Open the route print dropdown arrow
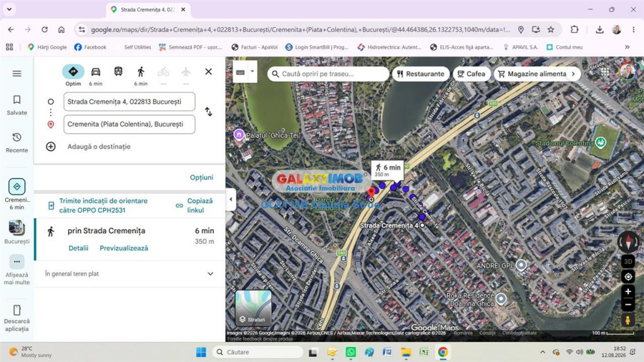 [x=253, y=72]
